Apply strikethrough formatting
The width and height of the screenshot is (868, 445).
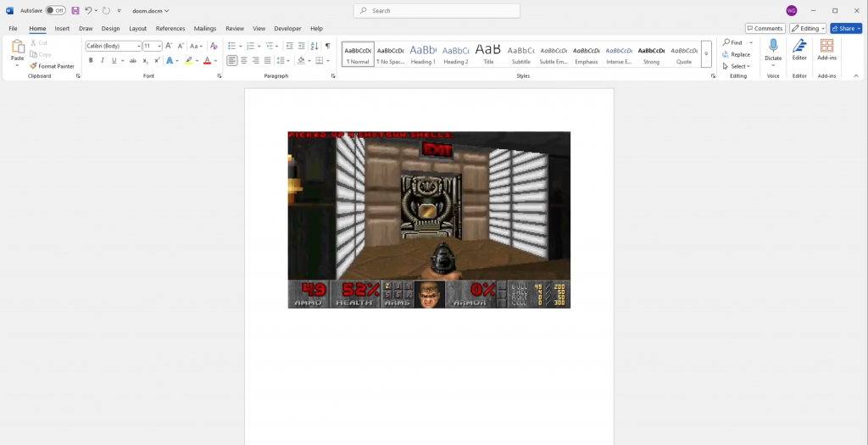(x=132, y=61)
